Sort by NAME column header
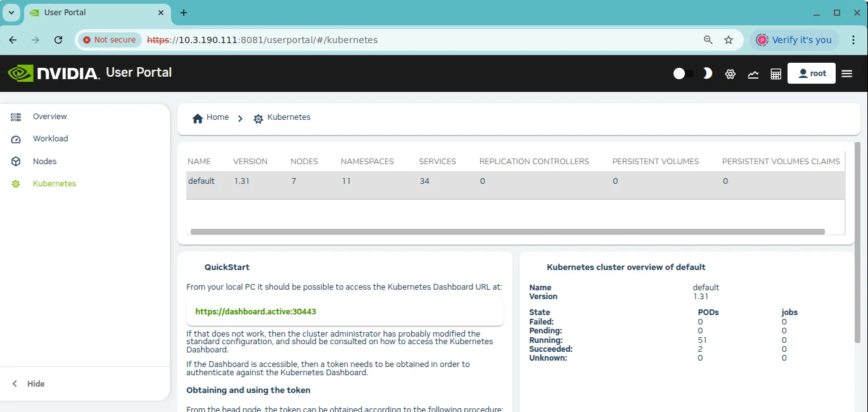This screenshot has height=412, width=868. (x=200, y=162)
